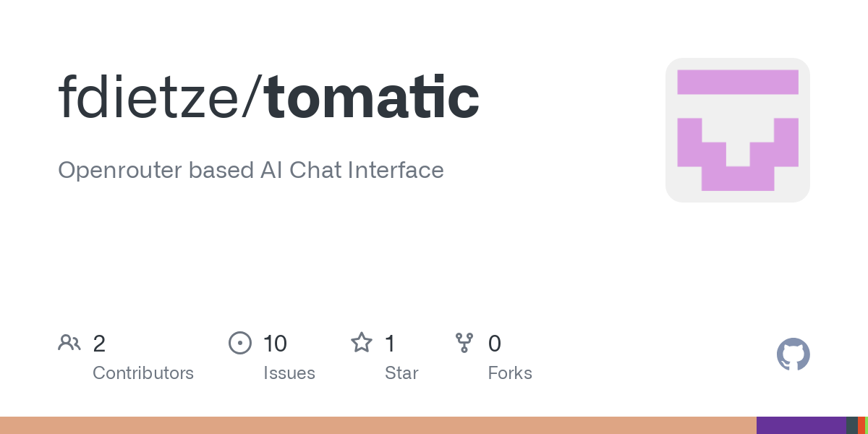Click the issues count 10

275,344
